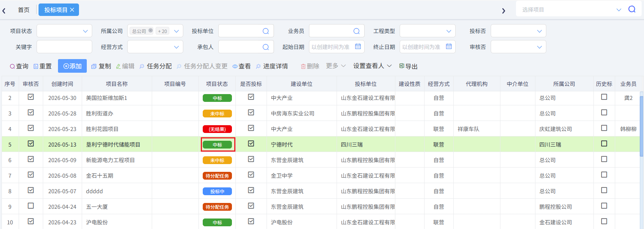Click the 查看 view button

coord(242,66)
